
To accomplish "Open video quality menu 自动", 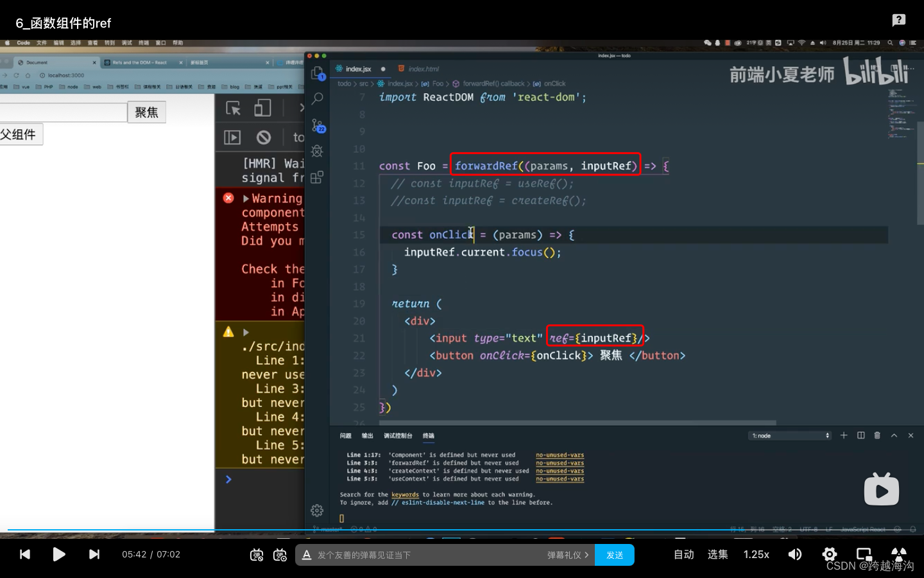I will click(x=684, y=554).
